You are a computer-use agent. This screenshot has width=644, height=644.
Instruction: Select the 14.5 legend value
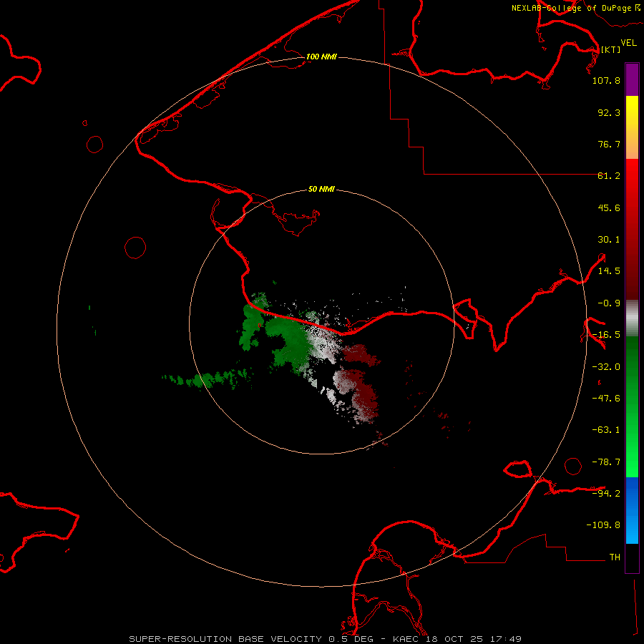[x=609, y=271]
